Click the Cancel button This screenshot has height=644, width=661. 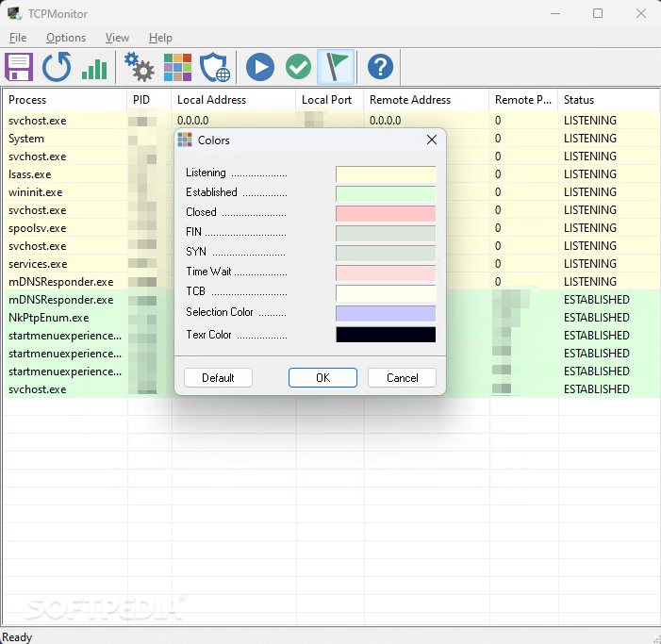[x=403, y=378]
